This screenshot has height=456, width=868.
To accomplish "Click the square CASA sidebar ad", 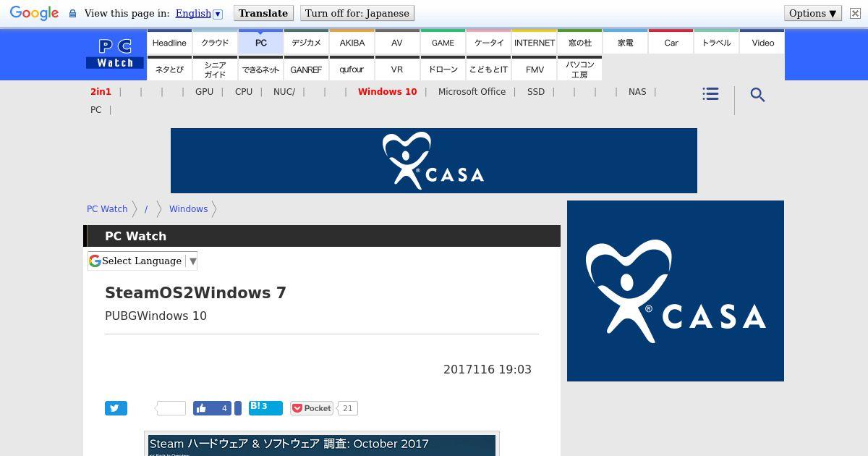I will [676, 291].
